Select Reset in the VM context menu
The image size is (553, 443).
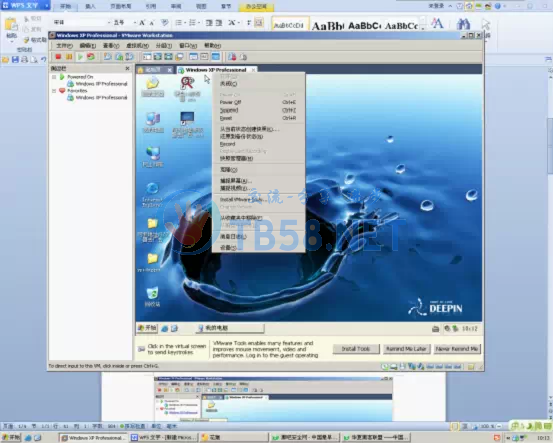pos(258,118)
